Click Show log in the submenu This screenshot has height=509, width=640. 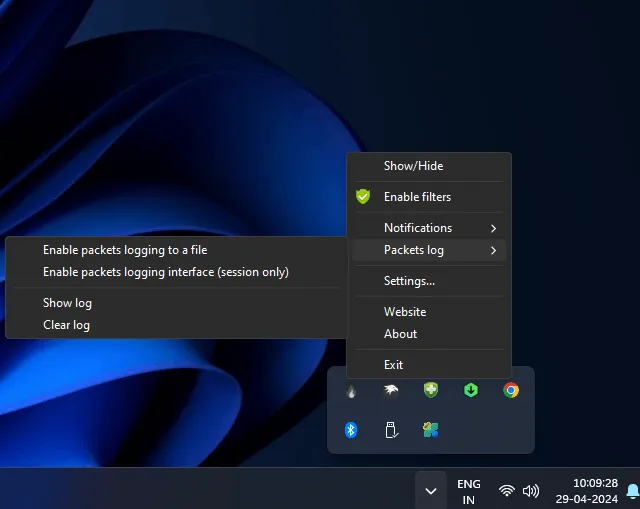(67, 303)
